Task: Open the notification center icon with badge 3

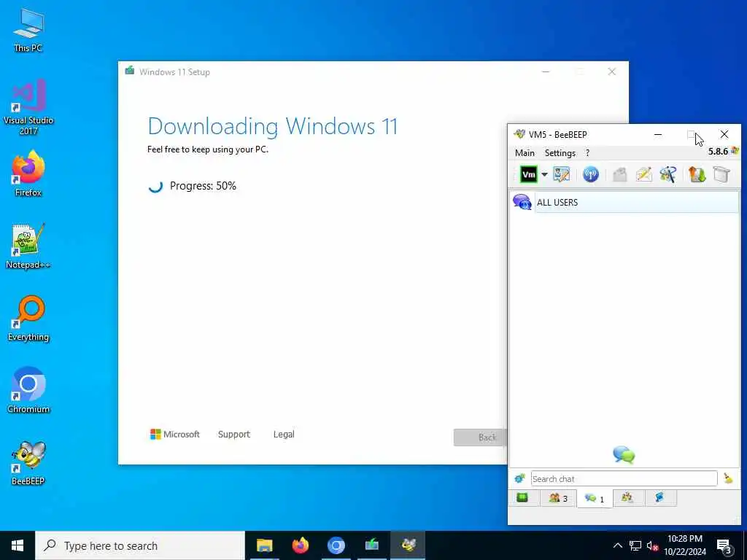Action: click(x=724, y=545)
